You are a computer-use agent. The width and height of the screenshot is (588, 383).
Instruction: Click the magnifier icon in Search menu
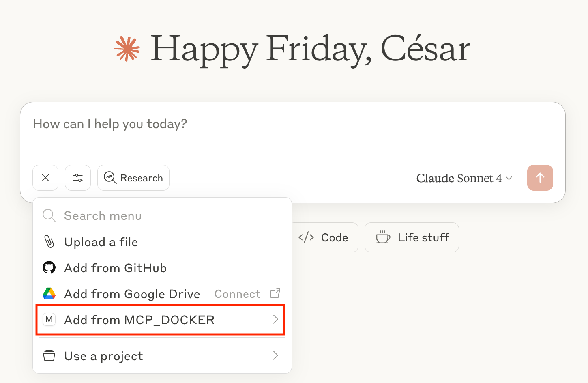click(x=49, y=215)
